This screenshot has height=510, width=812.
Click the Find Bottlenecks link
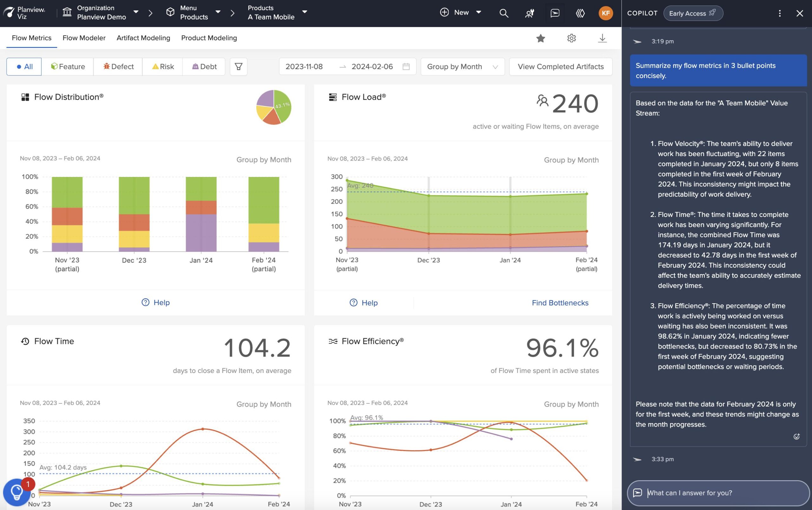point(560,303)
